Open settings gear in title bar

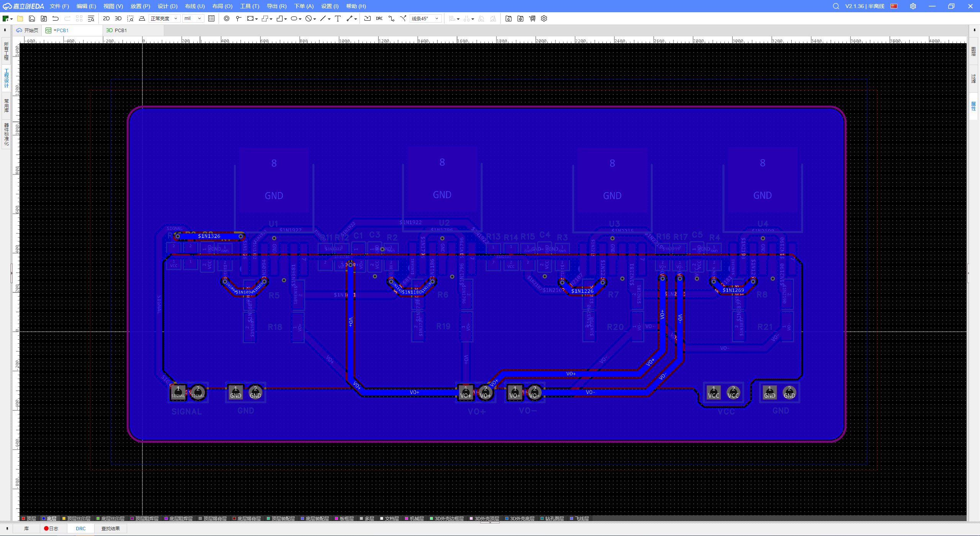pyautogui.click(x=913, y=6)
